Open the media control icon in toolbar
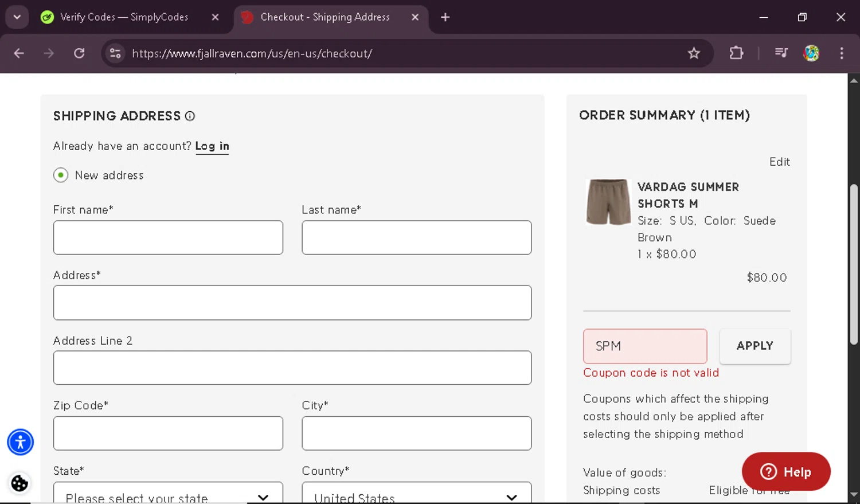860x504 pixels. (781, 53)
